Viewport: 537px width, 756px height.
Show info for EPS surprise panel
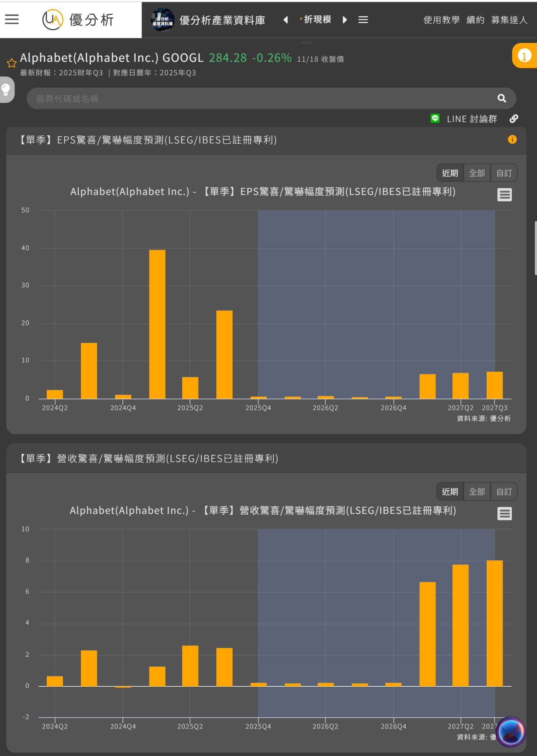click(512, 139)
